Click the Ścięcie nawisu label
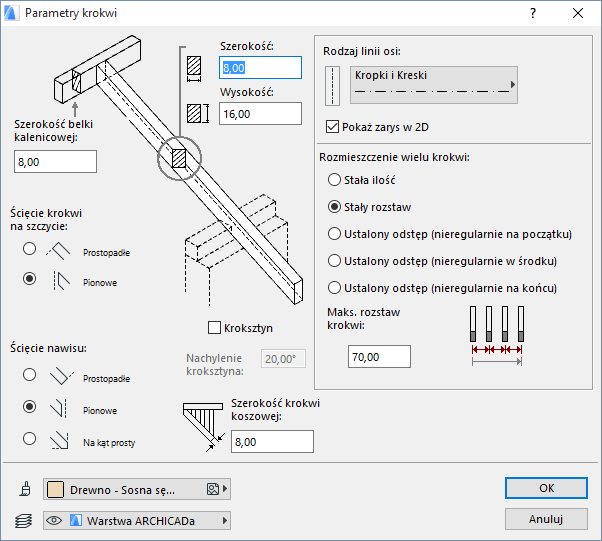 48,348
